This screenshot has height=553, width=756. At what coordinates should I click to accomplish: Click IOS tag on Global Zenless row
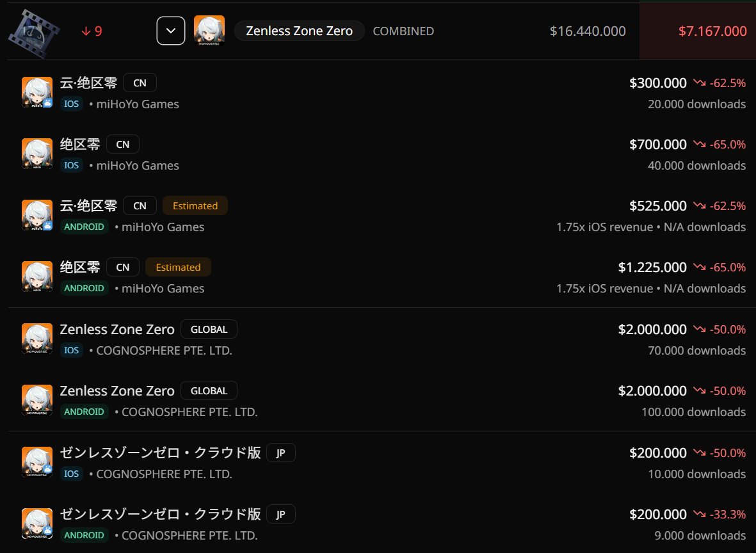click(71, 350)
